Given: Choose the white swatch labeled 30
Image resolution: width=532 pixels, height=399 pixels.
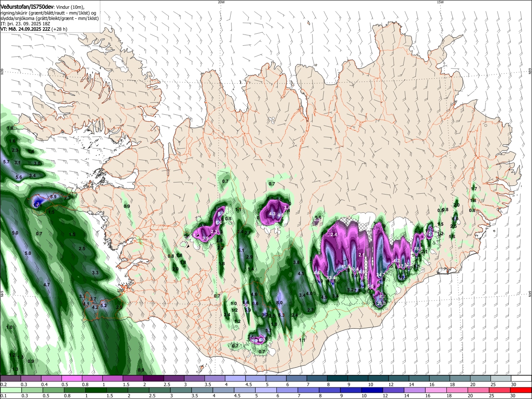Looking at the screenshot, I should coord(521,378).
